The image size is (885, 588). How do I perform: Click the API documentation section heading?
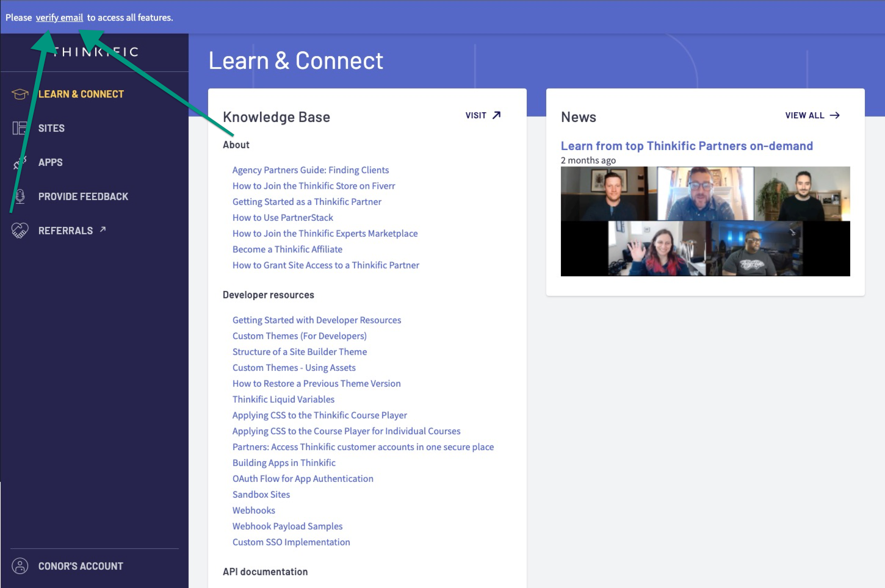point(265,572)
